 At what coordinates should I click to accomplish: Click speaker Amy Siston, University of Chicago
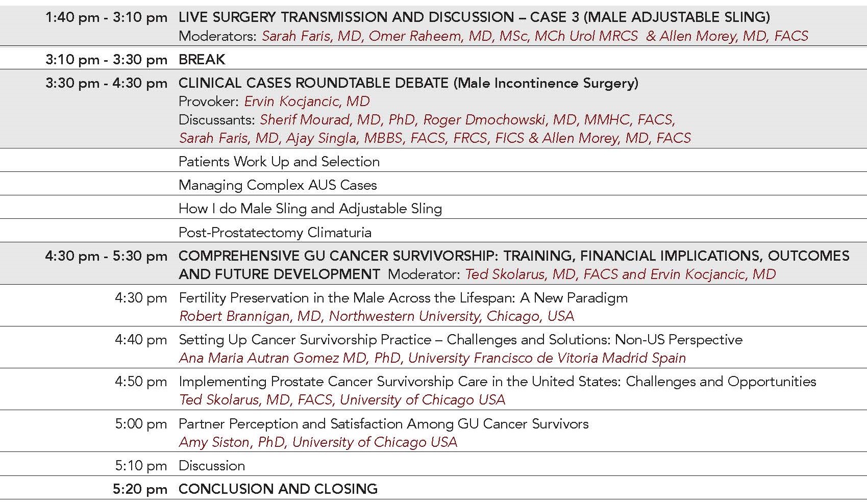317,442
